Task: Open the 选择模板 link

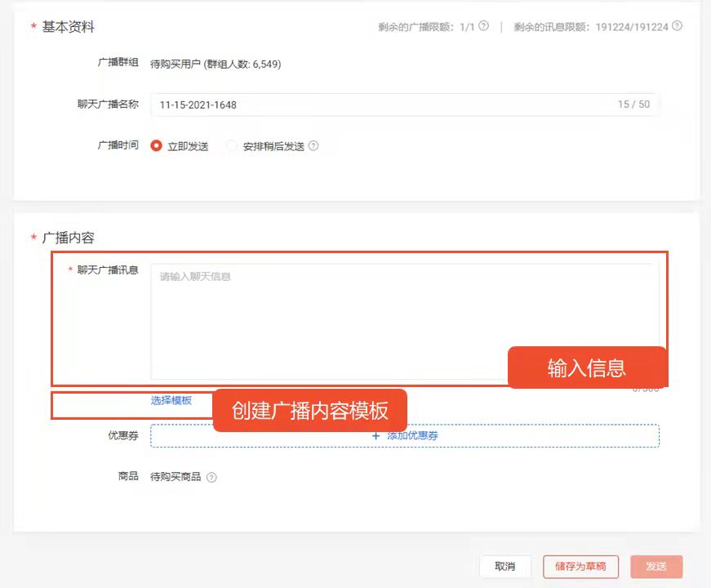Action: click(171, 400)
